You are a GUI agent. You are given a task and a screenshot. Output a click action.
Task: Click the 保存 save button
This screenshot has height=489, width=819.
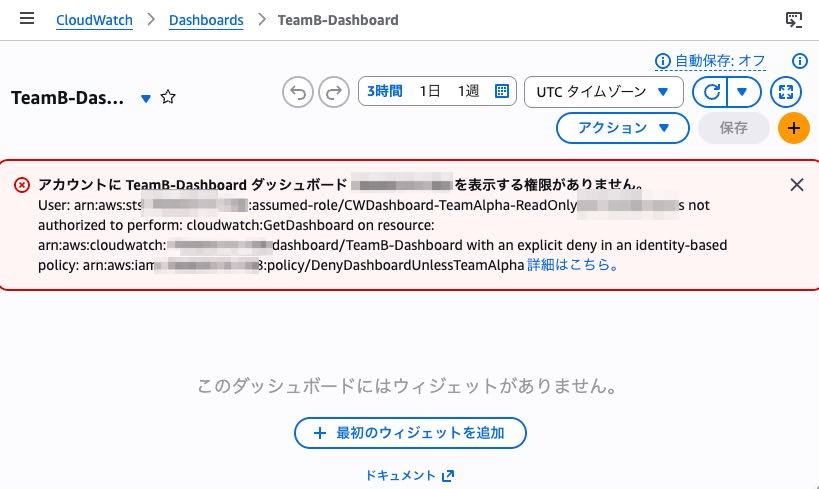pos(733,128)
